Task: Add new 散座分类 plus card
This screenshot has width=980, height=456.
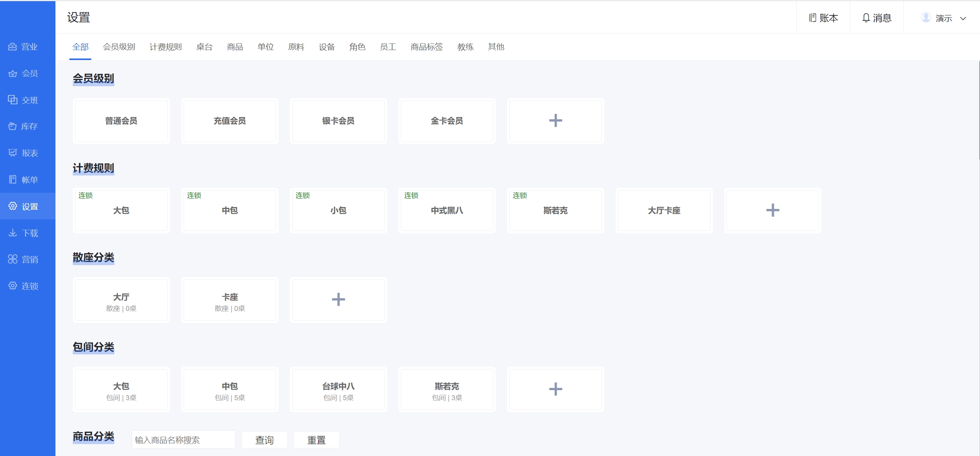Action: coord(338,300)
